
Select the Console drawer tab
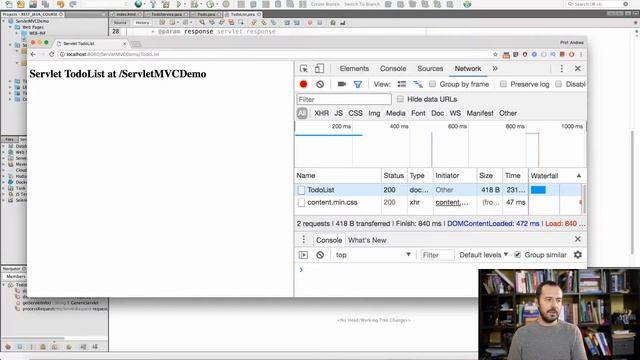coord(329,240)
